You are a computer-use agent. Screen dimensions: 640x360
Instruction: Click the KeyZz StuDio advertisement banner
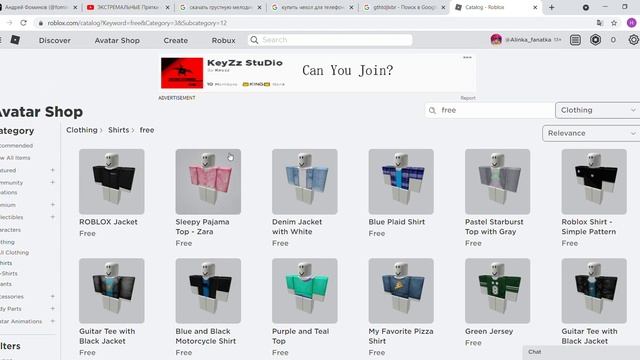point(317,73)
